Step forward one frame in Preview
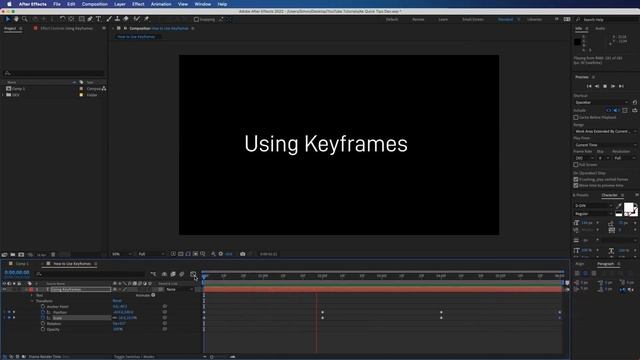 point(613,86)
